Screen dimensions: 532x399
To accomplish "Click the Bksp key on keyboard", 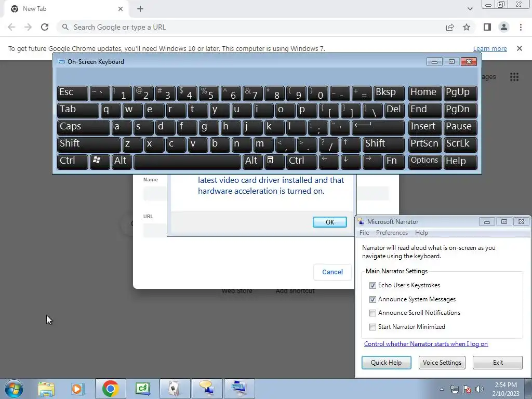I will pos(389,93).
